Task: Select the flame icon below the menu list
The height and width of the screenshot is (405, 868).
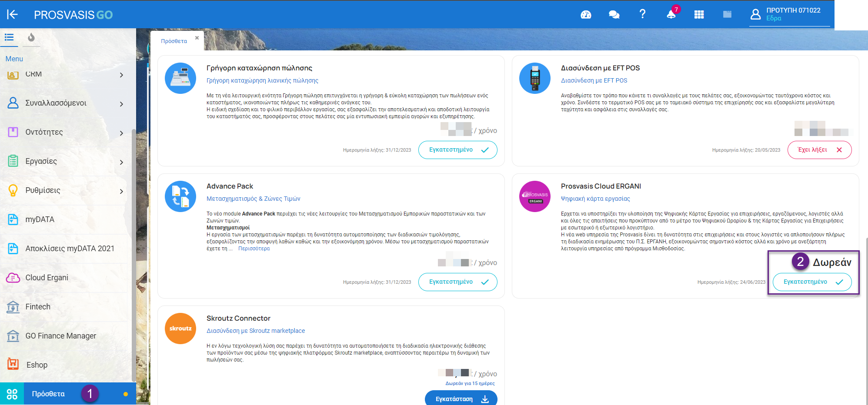Action: coord(31,38)
